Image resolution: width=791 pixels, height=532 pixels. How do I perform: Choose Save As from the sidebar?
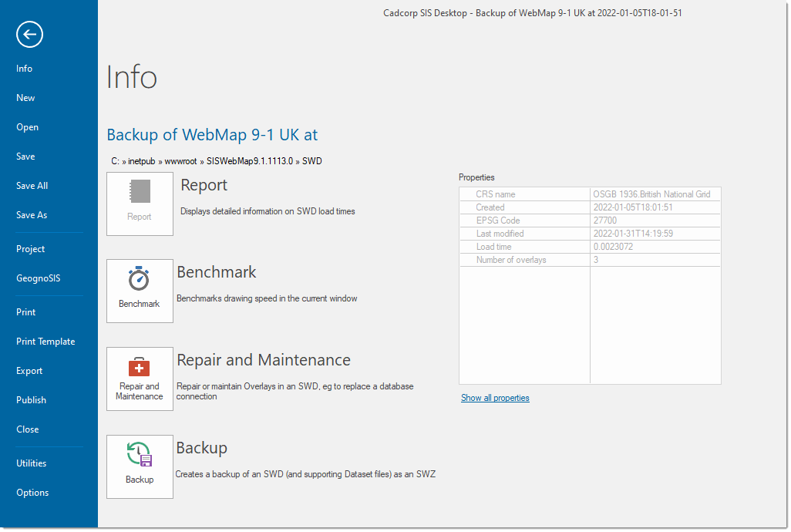tap(32, 215)
